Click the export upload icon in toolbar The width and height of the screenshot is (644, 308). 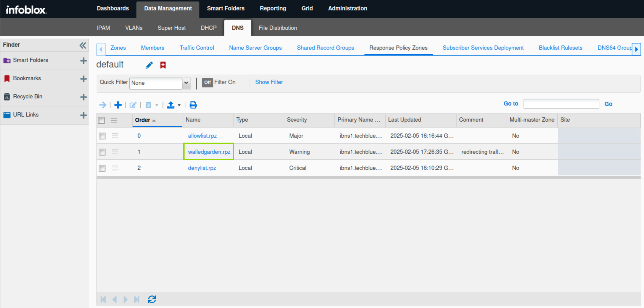(171, 105)
